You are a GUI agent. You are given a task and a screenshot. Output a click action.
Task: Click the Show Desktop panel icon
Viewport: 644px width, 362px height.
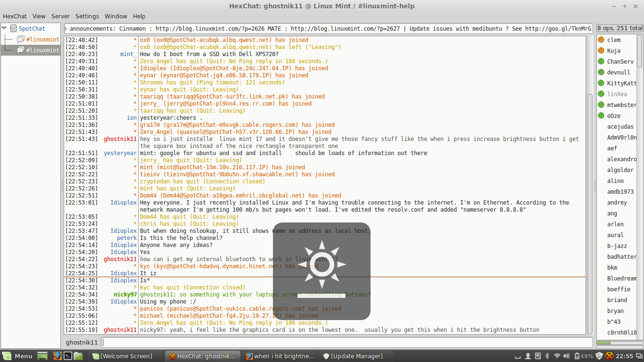coord(42,356)
